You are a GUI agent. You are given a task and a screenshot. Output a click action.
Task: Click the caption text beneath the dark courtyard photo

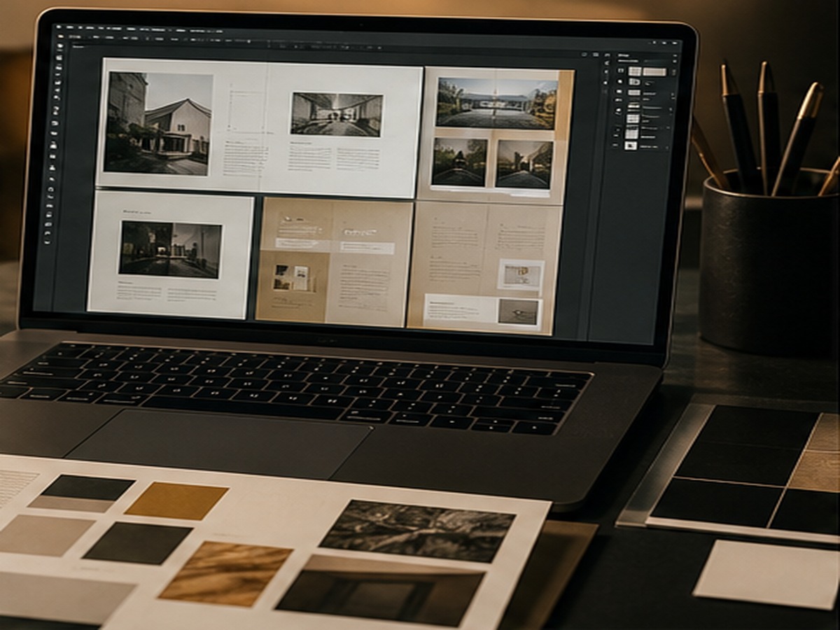167,292
